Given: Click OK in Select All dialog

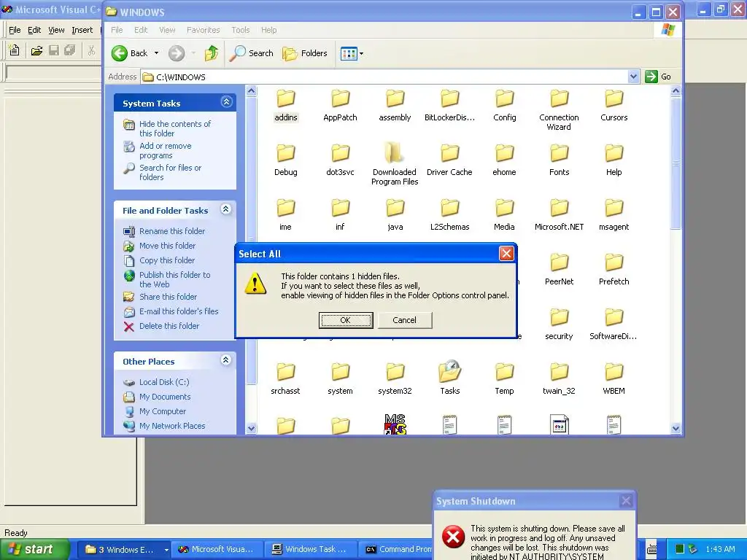Looking at the screenshot, I should (346, 320).
